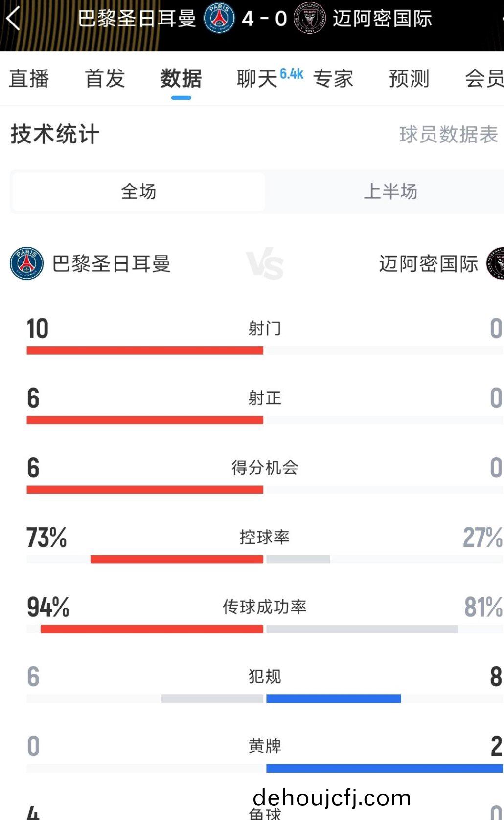Open the 预测 tab

click(409, 79)
